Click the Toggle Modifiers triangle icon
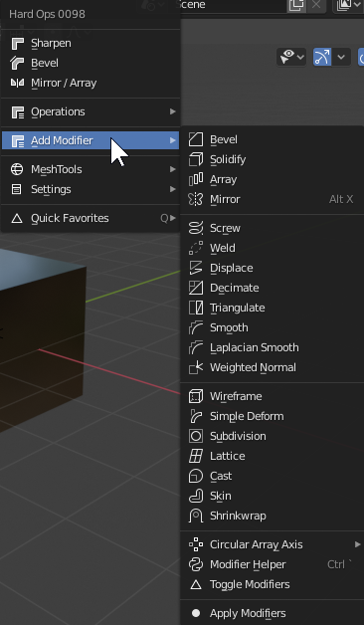The height and width of the screenshot is (625, 364). (196, 584)
